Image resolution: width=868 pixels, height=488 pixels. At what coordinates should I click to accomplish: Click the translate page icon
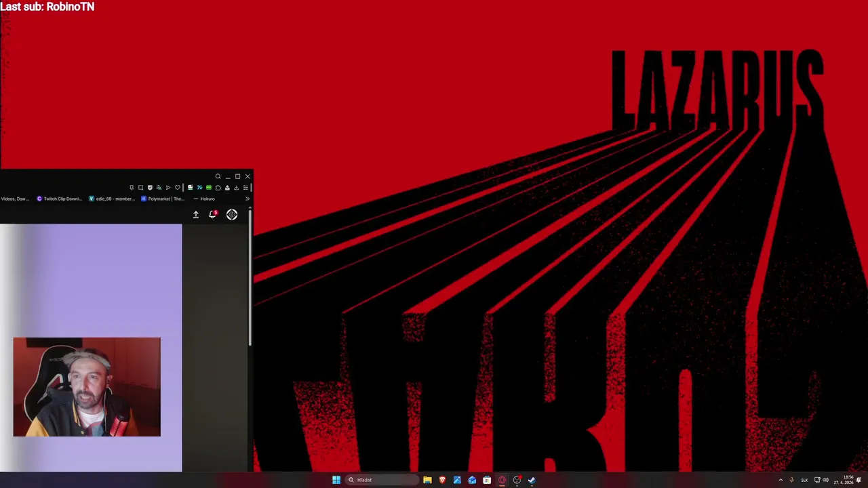159,188
